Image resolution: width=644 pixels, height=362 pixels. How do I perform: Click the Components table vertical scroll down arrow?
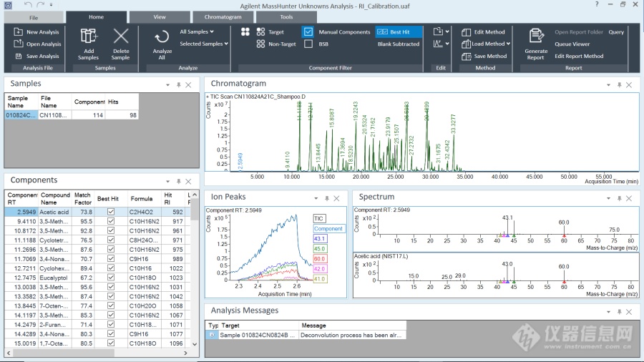[x=195, y=344]
